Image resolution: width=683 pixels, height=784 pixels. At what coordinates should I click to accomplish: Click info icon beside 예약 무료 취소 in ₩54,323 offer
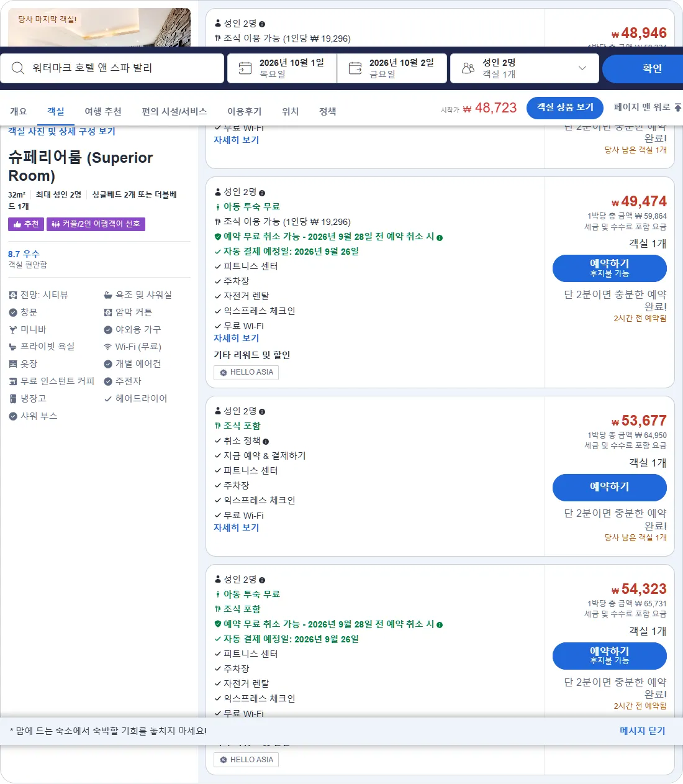click(x=440, y=625)
